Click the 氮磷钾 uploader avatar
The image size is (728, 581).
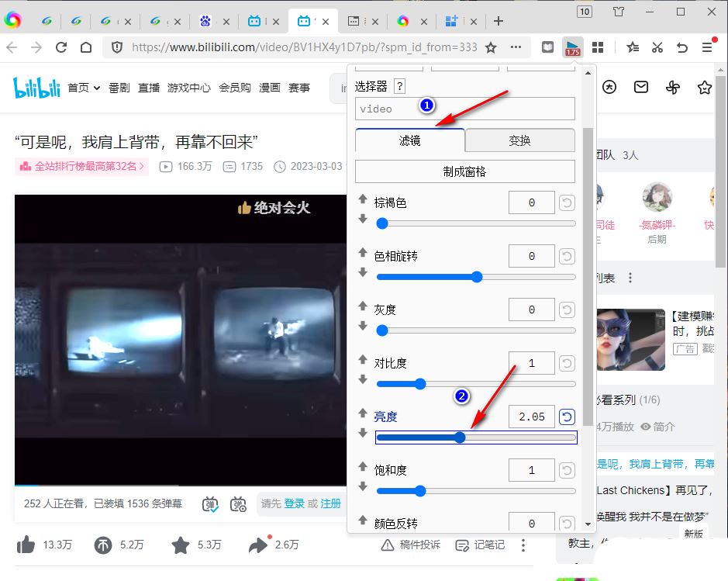(657, 197)
